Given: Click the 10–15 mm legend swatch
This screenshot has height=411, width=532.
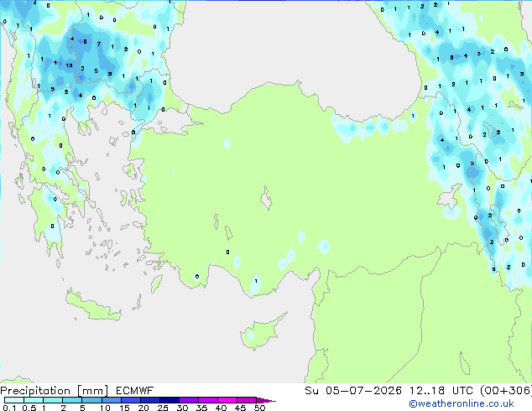Looking at the screenshot, I should (111, 400).
